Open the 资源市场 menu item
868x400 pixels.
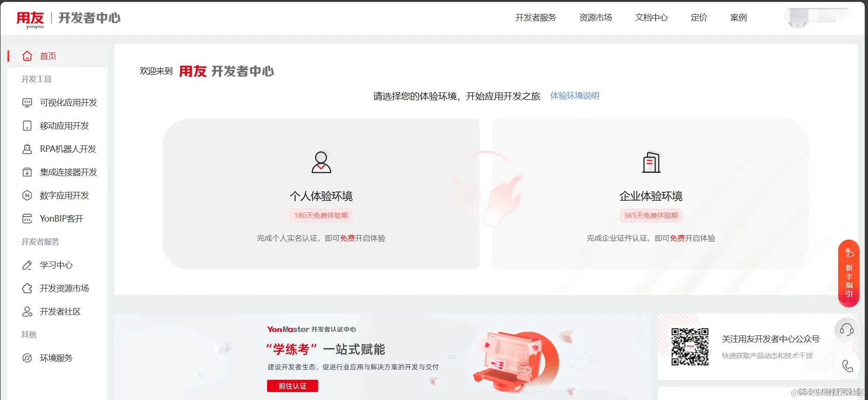[x=595, y=18]
